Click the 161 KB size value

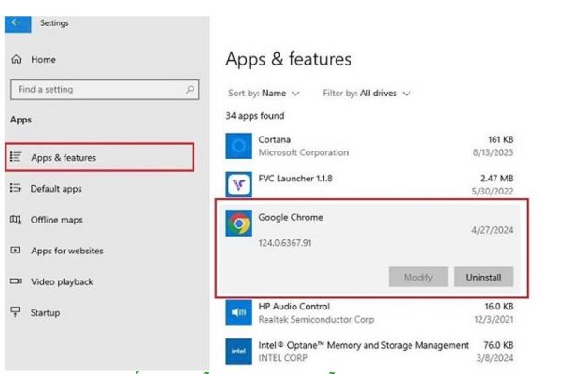[x=501, y=139]
